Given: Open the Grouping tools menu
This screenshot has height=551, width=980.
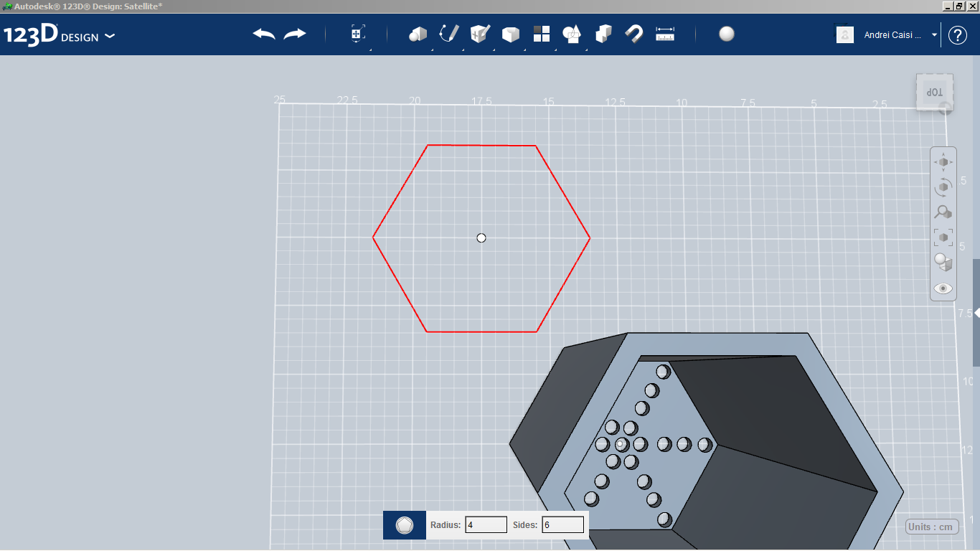Looking at the screenshot, I should 573,34.
